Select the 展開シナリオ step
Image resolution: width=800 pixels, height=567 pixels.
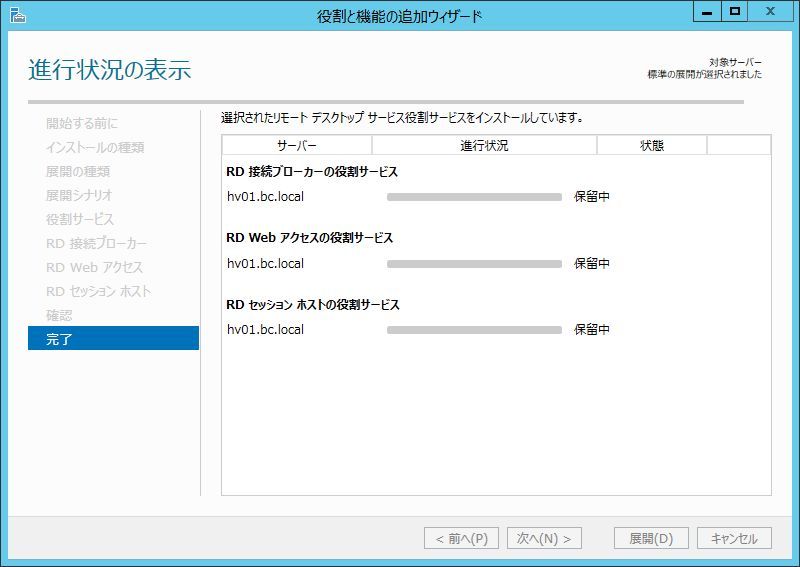pyautogui.click(x=79, y=195)
